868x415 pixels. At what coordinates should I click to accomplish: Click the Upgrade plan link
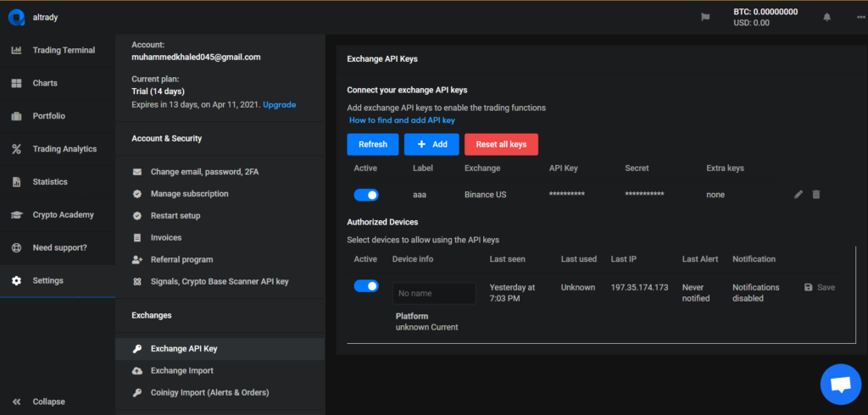coord(280,104)
